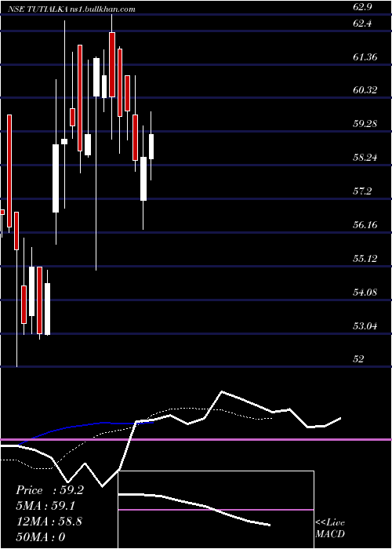The width and height of the screenshot is (392, 549).
Task: Select the 56.16 price axis label
Action: pos(365,225)
